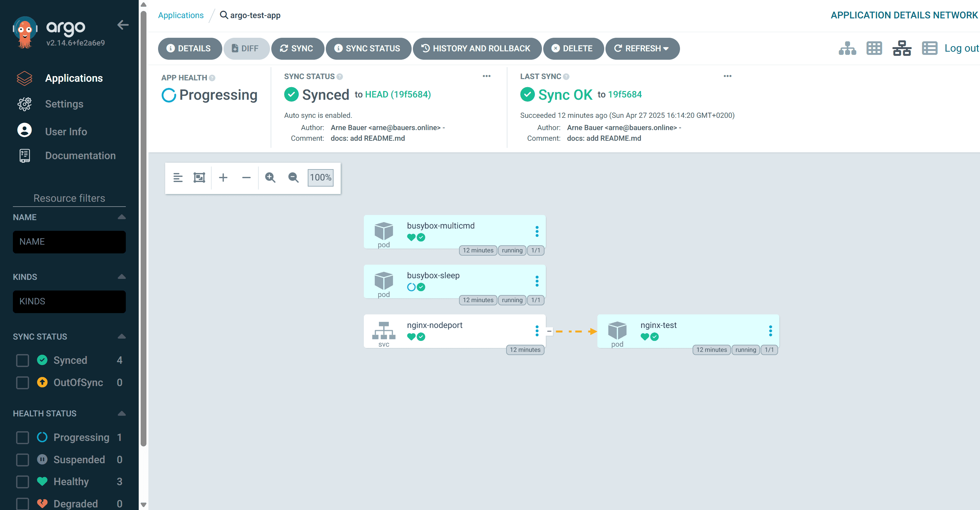Image resolution: width=980 pixels, height=510 pixels.
Task: Collapse the KINDS filter section
Action: point(122,277)
